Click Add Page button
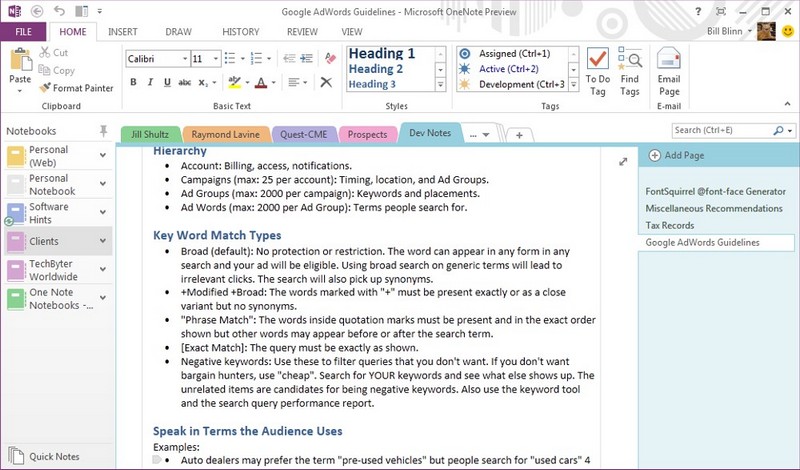800x470 pixels. (677, 155)
